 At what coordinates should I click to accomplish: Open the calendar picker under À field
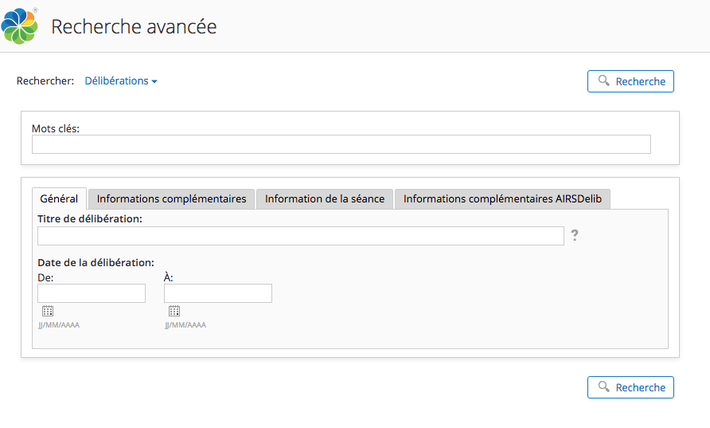174,311
